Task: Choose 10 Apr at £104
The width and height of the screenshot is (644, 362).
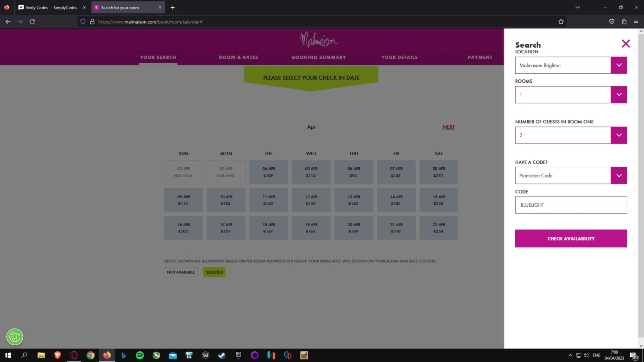Action: 226,200
